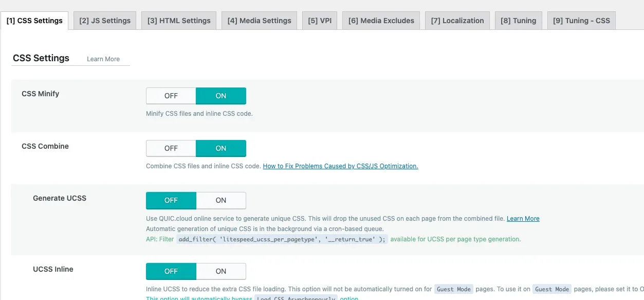The width and height of the screenshot is (644, 300).
Task: Click Learn More link in Generate UCSS description
Action: (x=523, y=219)
